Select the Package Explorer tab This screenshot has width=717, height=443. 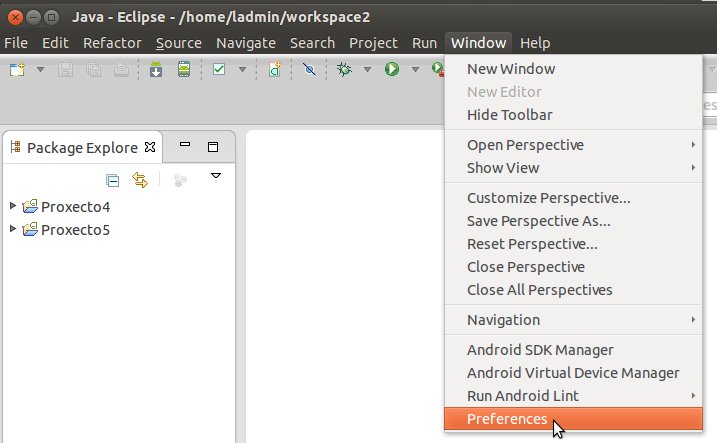(82, 148)
